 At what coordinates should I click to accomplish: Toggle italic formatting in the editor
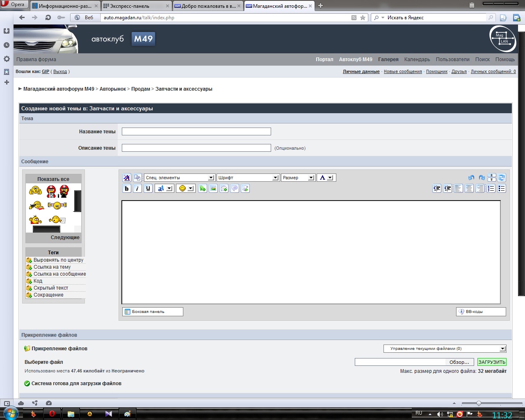(x=137, y=189)
